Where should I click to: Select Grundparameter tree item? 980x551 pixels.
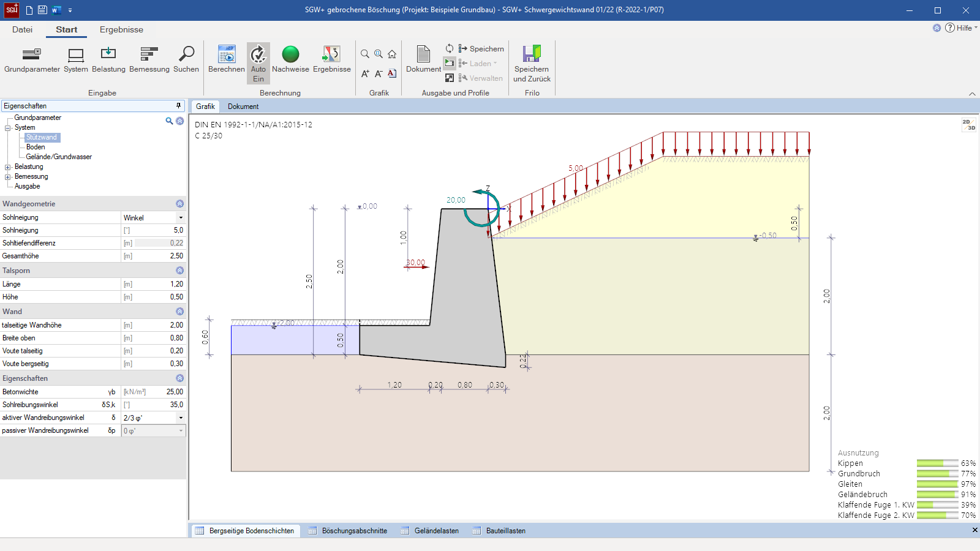[37, 118]
